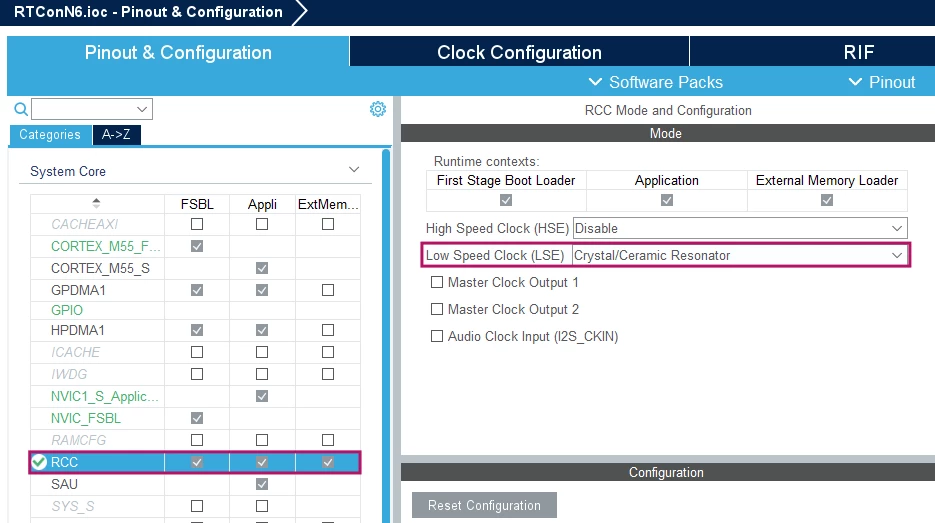Click the Appli column header

click(262, 204)
